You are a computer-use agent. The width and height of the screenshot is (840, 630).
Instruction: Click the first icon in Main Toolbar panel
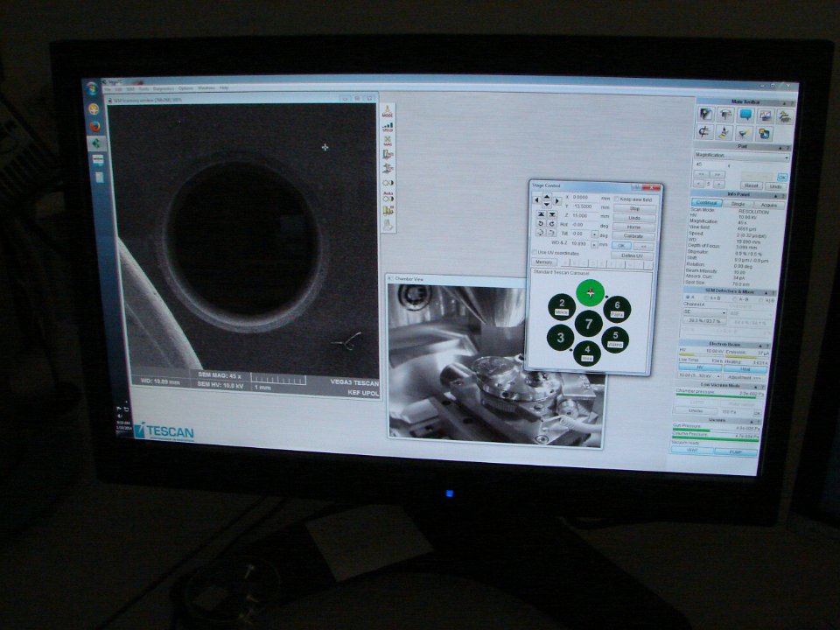pos(705,114)
